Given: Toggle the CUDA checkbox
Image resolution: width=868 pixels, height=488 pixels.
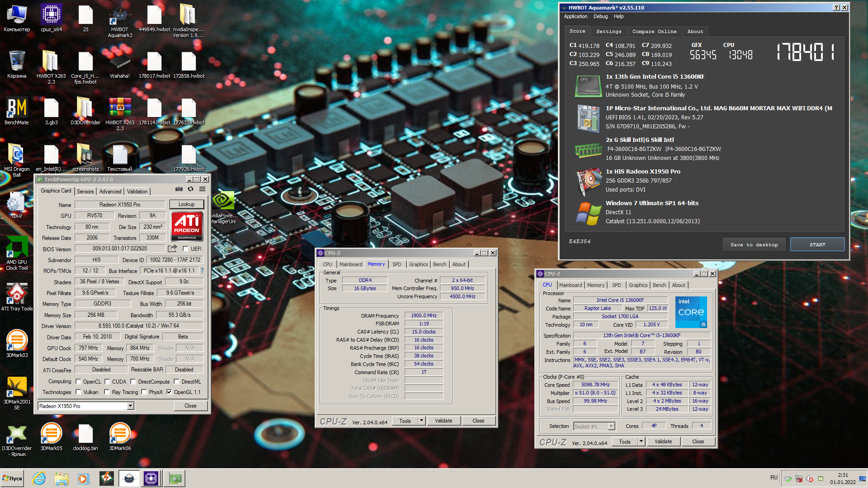Looking at the screenshot, I should [x=107, y=381].
